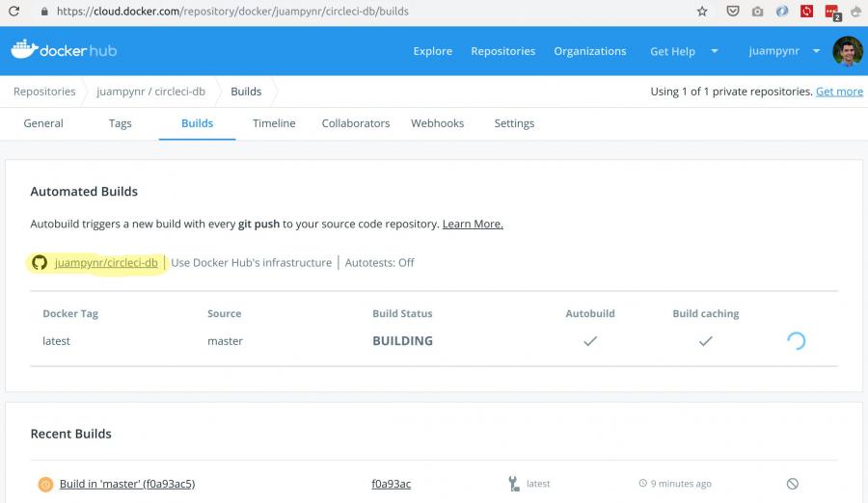The width and height of the screenshot is (868, 503).
Task: Open the Get Help menu
Action: click(x=672, y=51)
